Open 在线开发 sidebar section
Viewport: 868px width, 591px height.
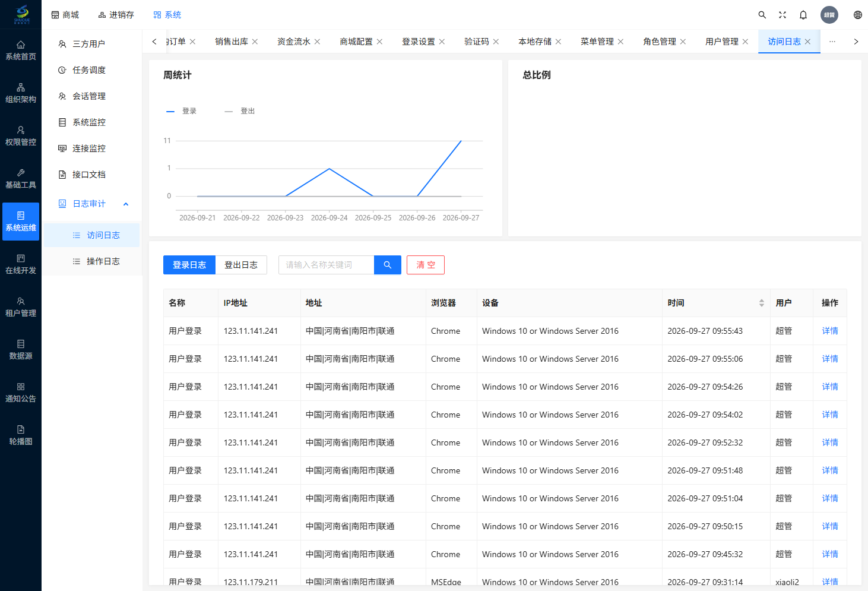pyautogui.click(x=21, y=264)
